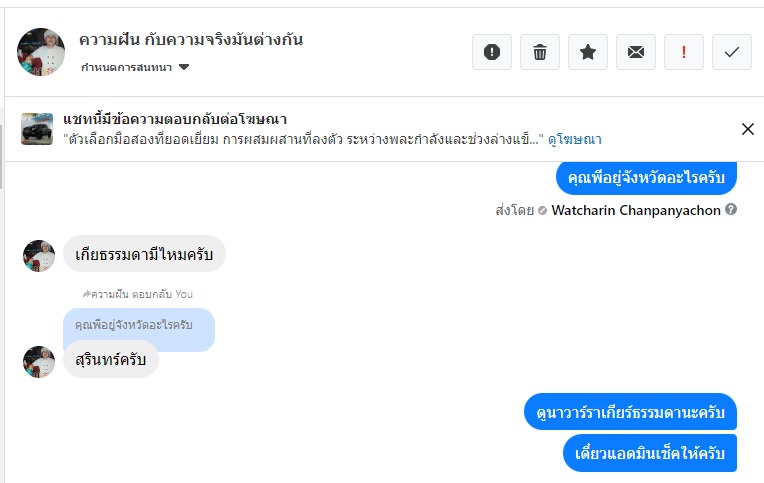Viewport: 764px width, 483px height.
Task: Click the sent message เดี๋ยวแอดมินเช็คให้ครับ
Action: (x=650, y=453)
